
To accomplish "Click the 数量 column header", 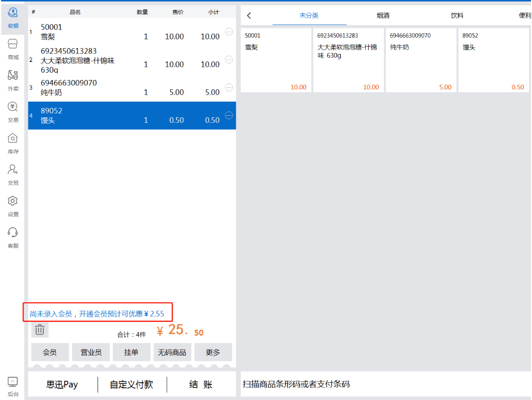I will tap(143, 12).
